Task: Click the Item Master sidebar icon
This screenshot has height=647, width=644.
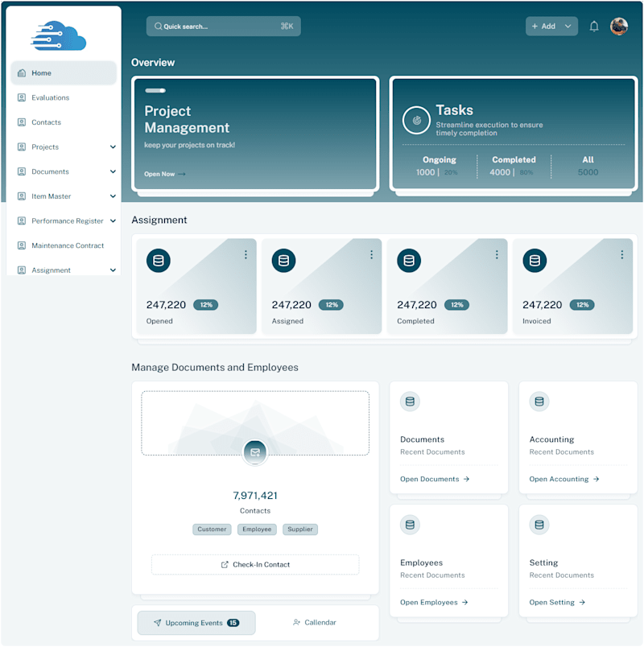Action: tap(22, 196)
